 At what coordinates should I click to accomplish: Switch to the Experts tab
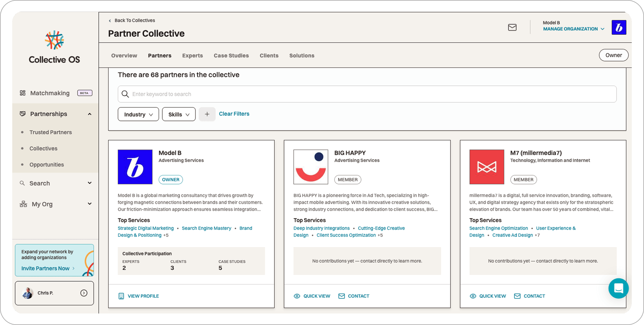click(192, 56)
